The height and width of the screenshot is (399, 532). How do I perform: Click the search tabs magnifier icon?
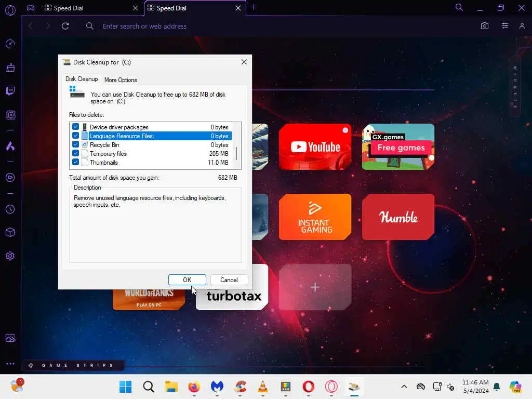point(459,7)
